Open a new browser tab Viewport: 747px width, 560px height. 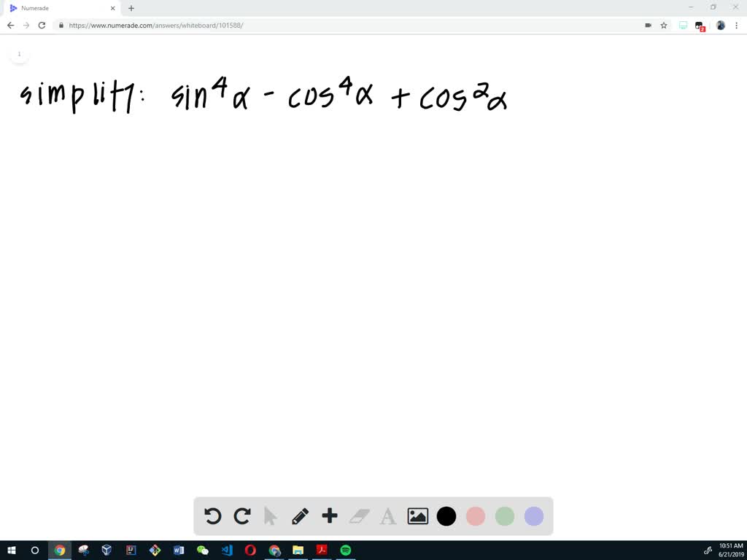[x=131, y=8]
